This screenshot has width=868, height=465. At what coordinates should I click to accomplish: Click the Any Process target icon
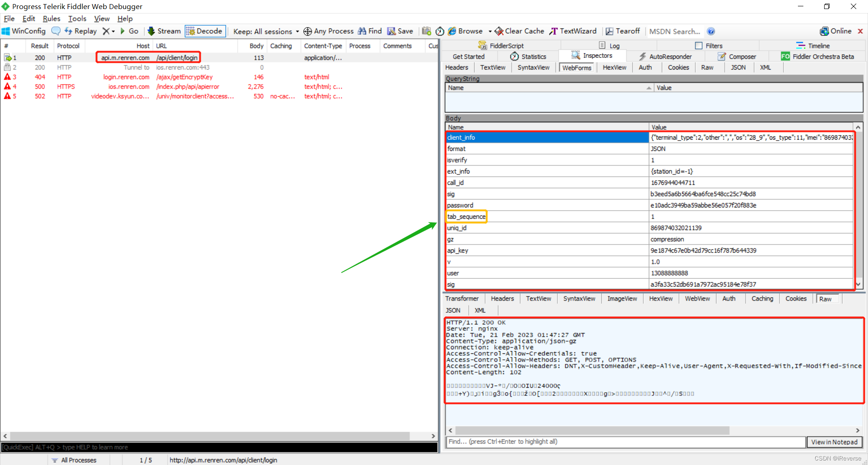point(307,31)
